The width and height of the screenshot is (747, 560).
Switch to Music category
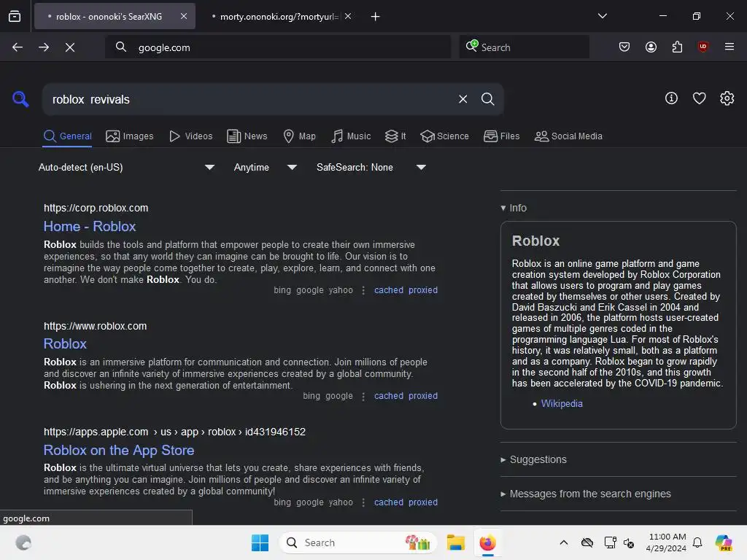[351, 136]
